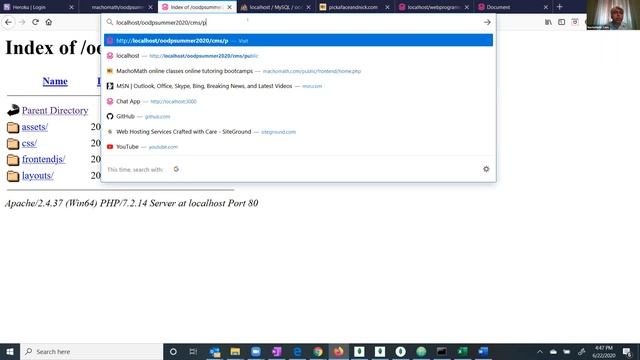Open the css/ folder link
Screen dimensions: 640x360
[29, 143]
